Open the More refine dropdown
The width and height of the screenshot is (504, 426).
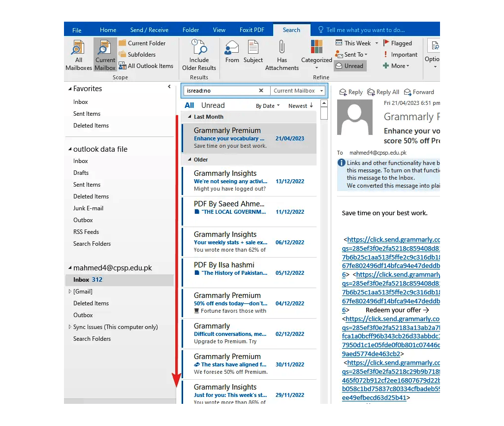coord(397,66)
